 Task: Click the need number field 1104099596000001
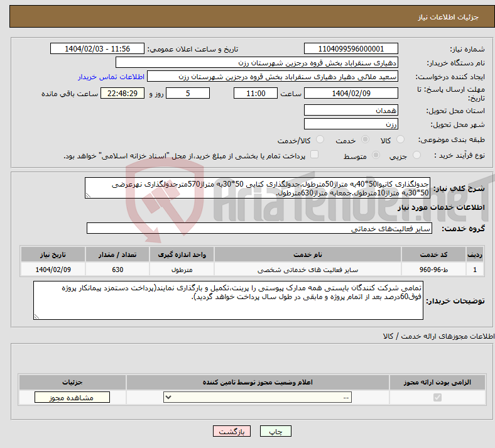pyautogui.click(x=351, y=48)
